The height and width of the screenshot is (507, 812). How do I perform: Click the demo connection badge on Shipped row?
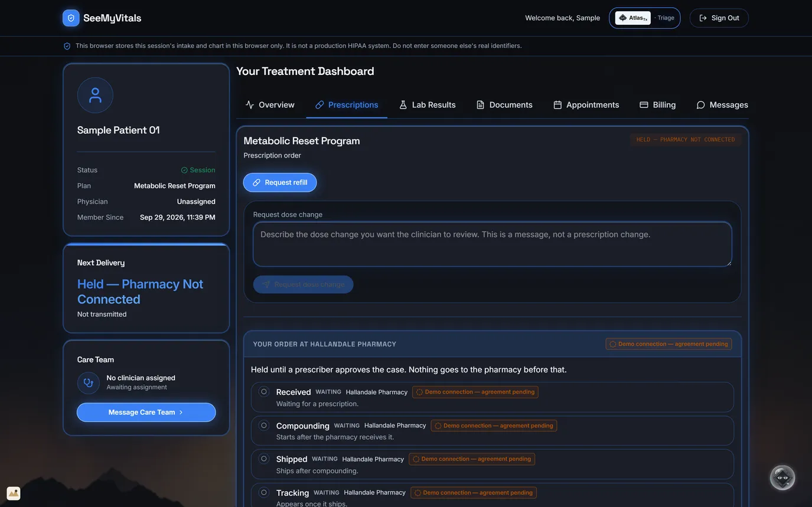(472, 459)
